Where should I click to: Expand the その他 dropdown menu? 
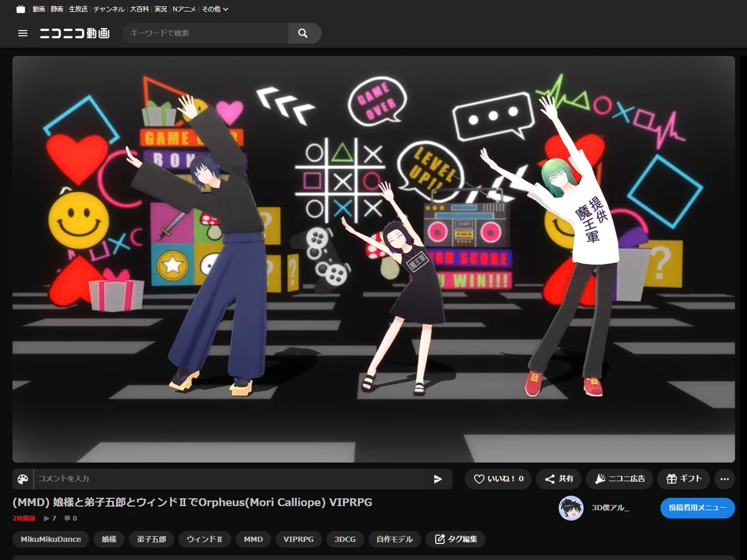[215, 9]
